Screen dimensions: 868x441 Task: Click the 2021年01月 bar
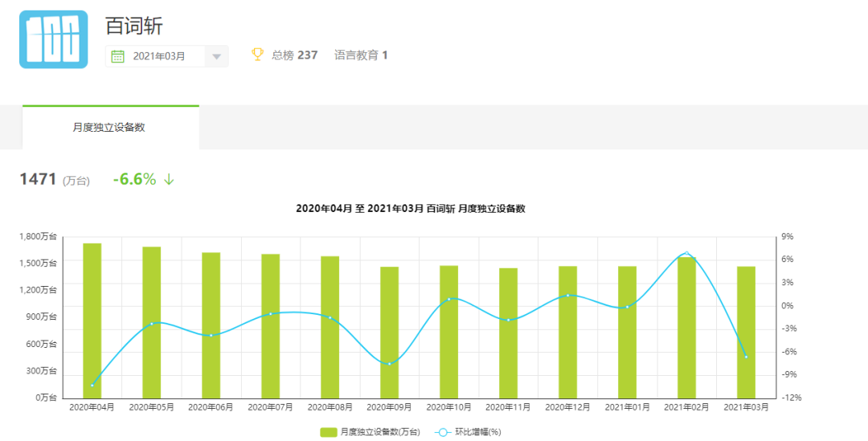click(x=627, y=333)
